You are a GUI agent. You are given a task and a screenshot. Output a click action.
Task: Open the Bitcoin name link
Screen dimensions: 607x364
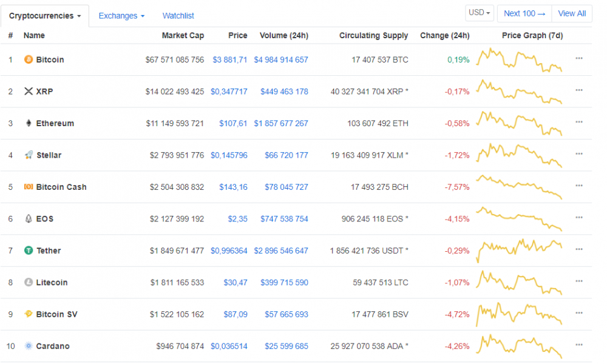click(50, 59)
